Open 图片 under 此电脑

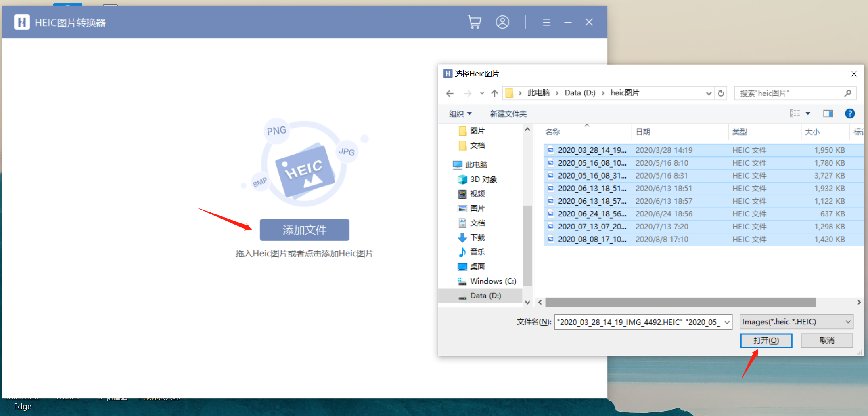tap(472, 208)
